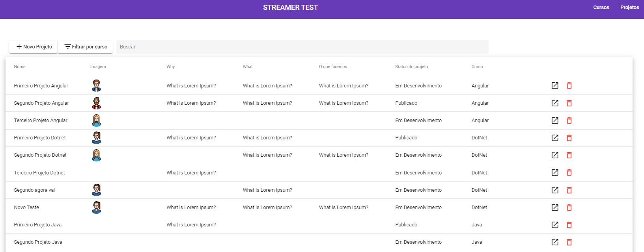The width and height of the screenshot is (644, 252).
Task: Delete Segundo Projeto Dotnet using the trash icon
Action: point(569,155)
